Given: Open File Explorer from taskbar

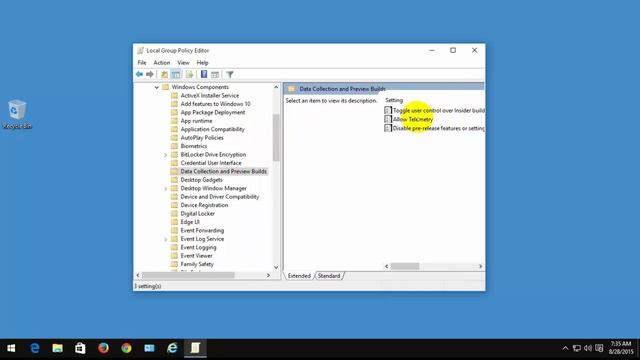Looking at the screenshot, I should coord(58,348).
